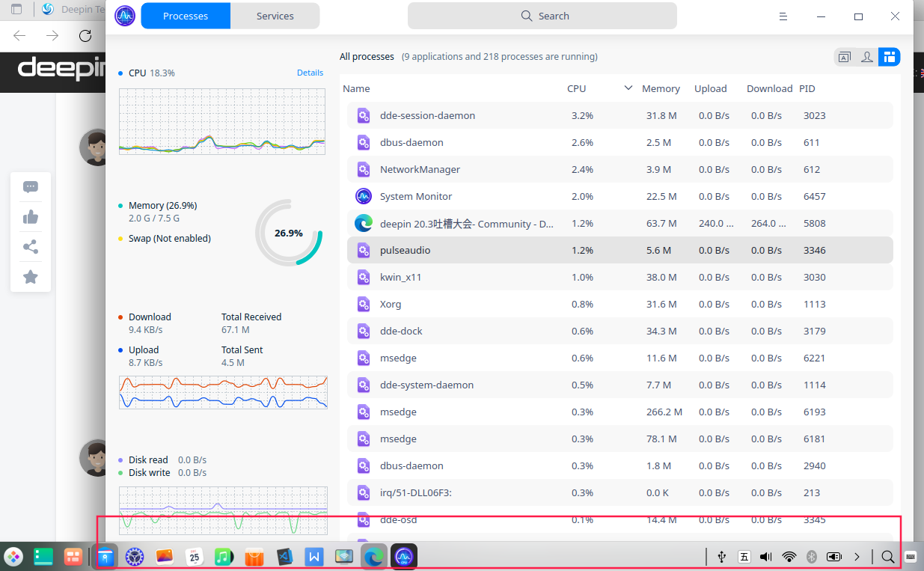Expand the tray arrow in the dock
This screenshot has width=924, height=571.
pyautogui.click(x=857, y=557)
